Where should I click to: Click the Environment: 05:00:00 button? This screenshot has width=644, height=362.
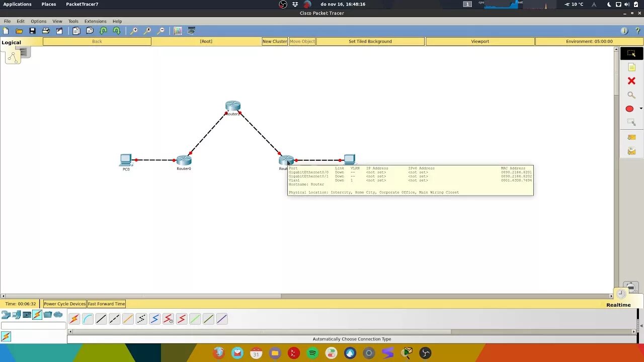(589, 41)
